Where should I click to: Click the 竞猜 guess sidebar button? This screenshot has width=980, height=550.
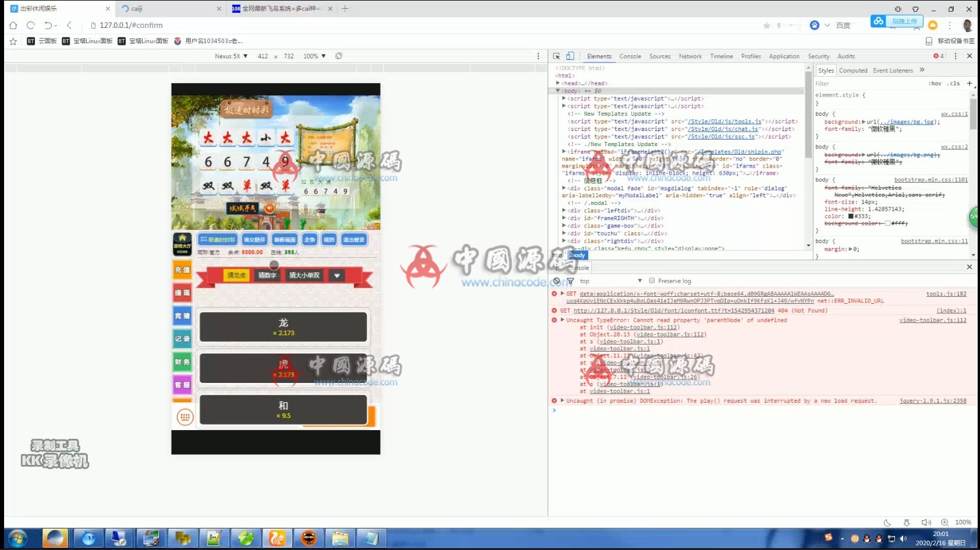coord(182,316)
